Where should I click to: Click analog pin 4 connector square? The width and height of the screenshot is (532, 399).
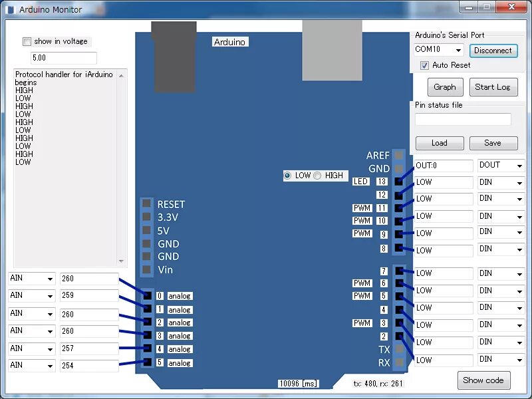tap(147, 348)
